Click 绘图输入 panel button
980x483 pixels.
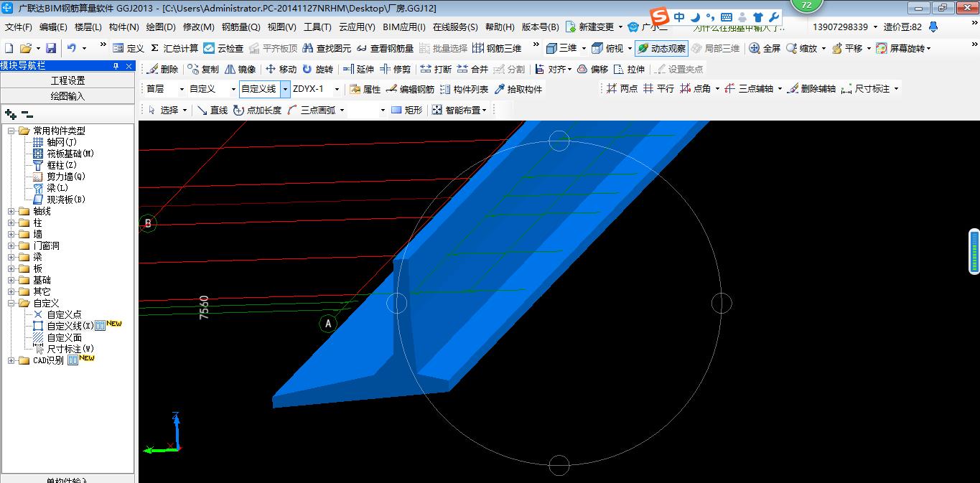point(67,95)
